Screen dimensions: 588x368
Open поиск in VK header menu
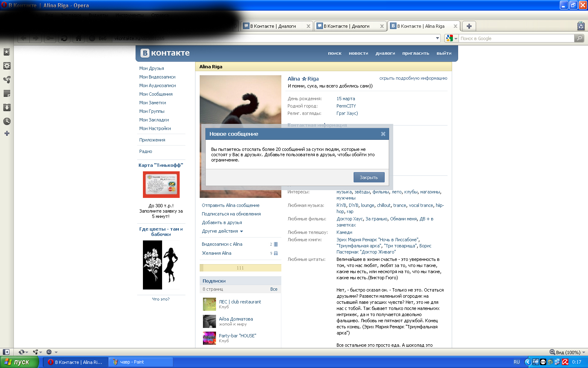[x=334, y=53]
